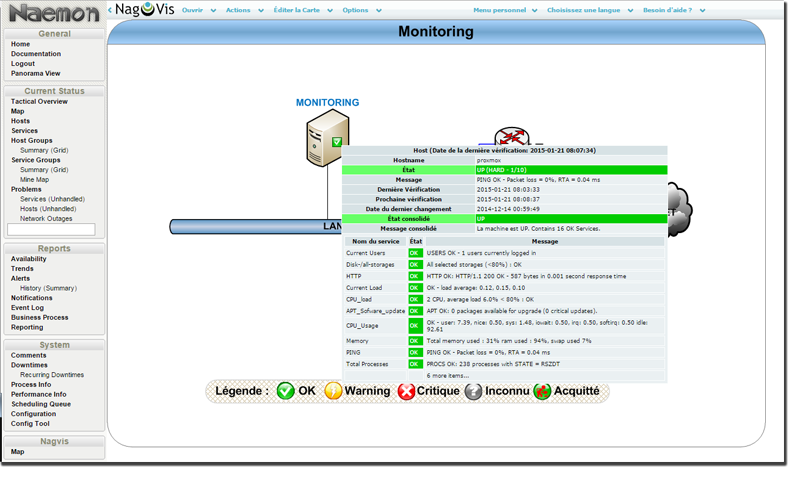Go to Home in the sidebar
This screenshot has height=479, width=800.
20,44
